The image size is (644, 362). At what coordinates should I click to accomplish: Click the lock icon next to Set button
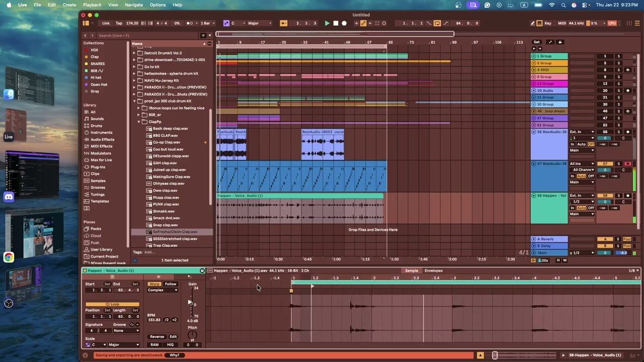point(560,42)
